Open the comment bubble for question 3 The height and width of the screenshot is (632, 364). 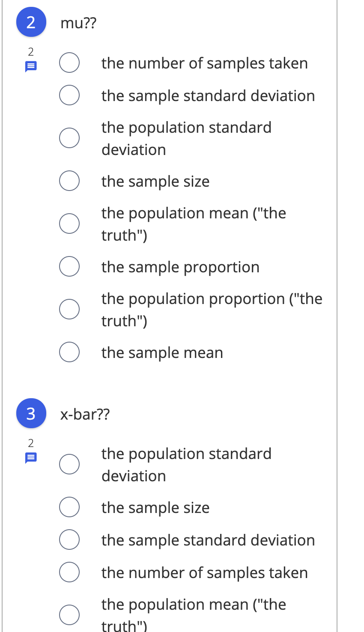(x=30, y=457)
